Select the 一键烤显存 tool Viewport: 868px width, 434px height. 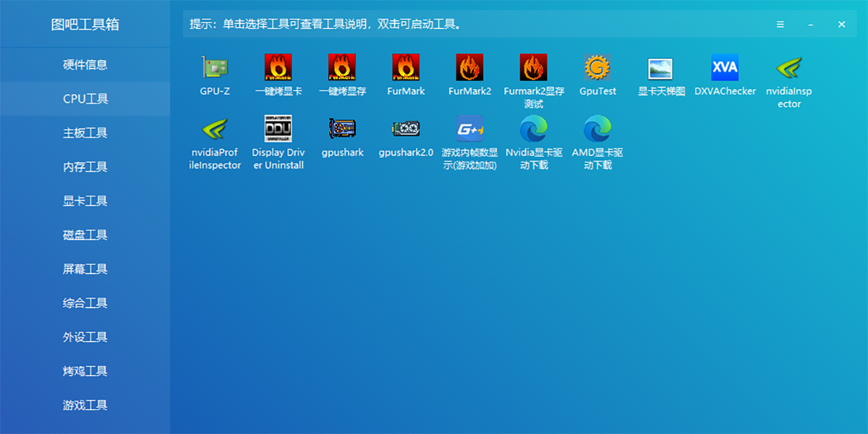[342, 69]
